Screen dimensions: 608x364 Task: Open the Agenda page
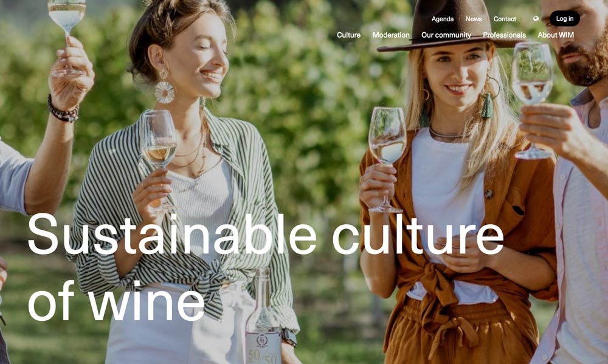(443, 19)
